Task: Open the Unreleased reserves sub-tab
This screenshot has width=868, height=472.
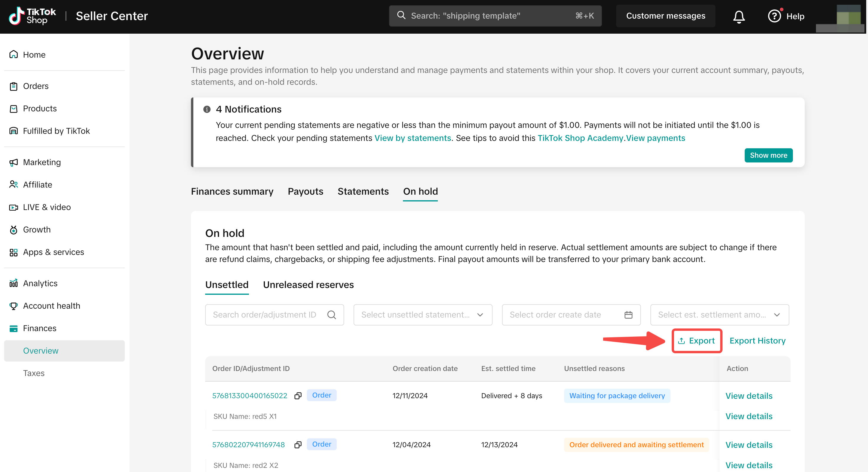Action: point(308,285)
